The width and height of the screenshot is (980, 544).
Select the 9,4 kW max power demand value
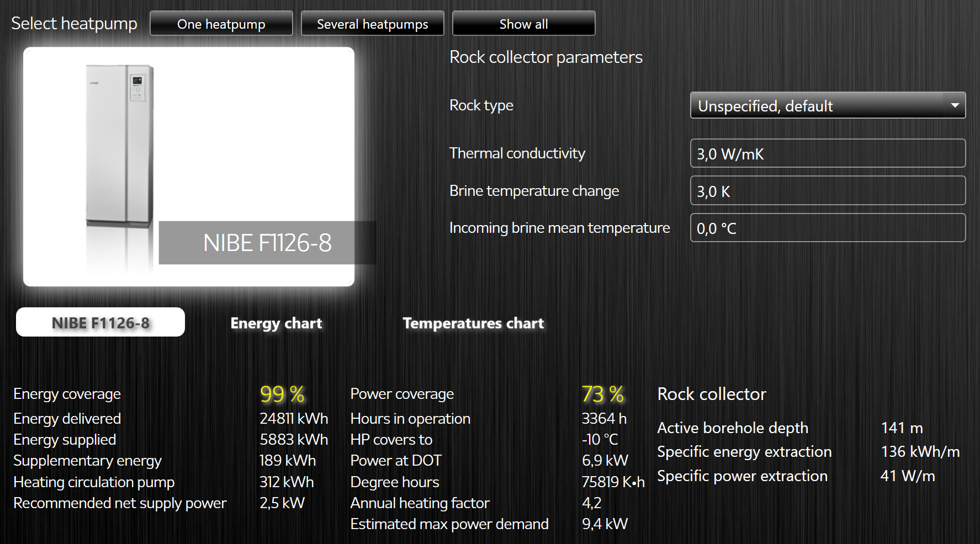point(605,524)
